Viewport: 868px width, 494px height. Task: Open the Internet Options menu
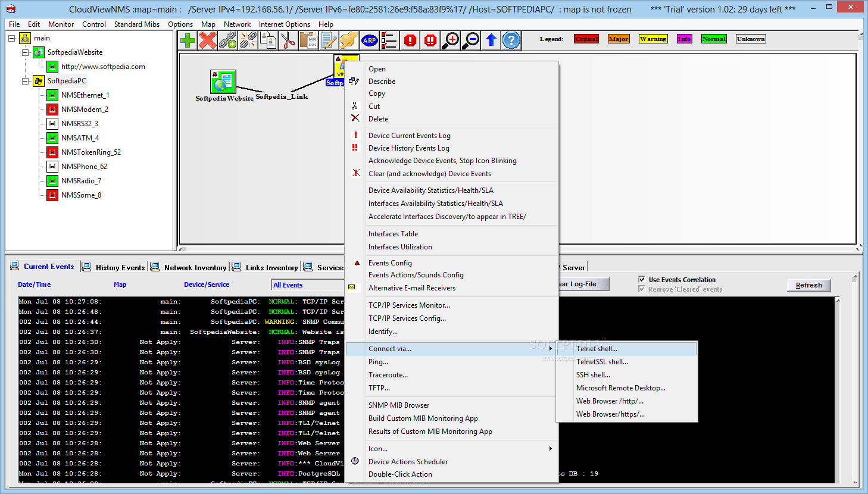point(285,24)
